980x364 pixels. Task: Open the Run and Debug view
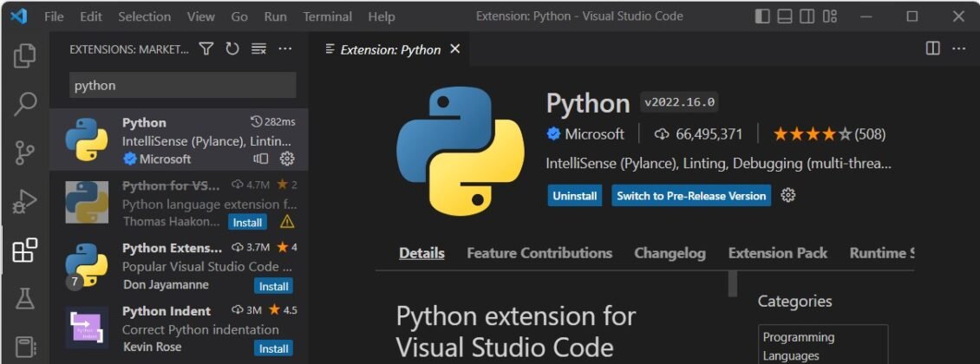25,203
